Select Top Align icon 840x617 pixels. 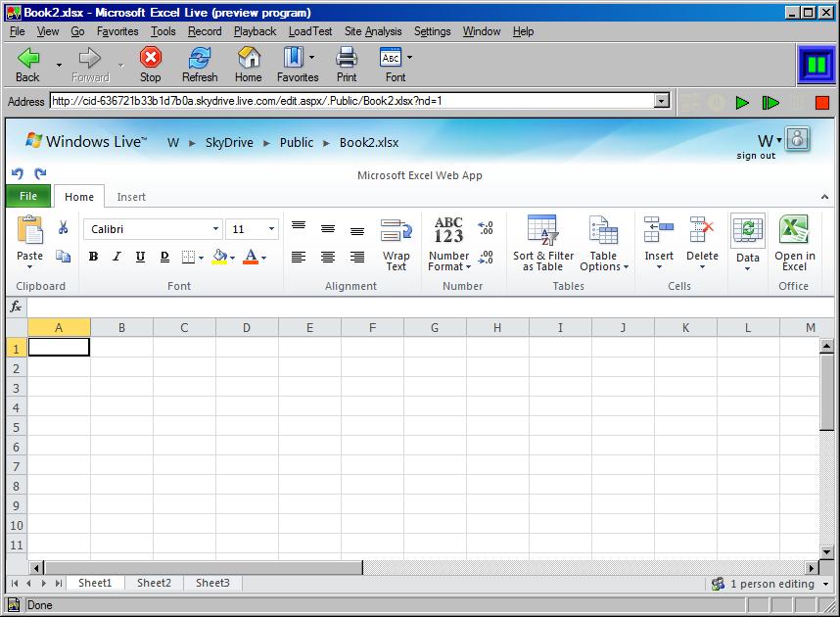[299, 225]
